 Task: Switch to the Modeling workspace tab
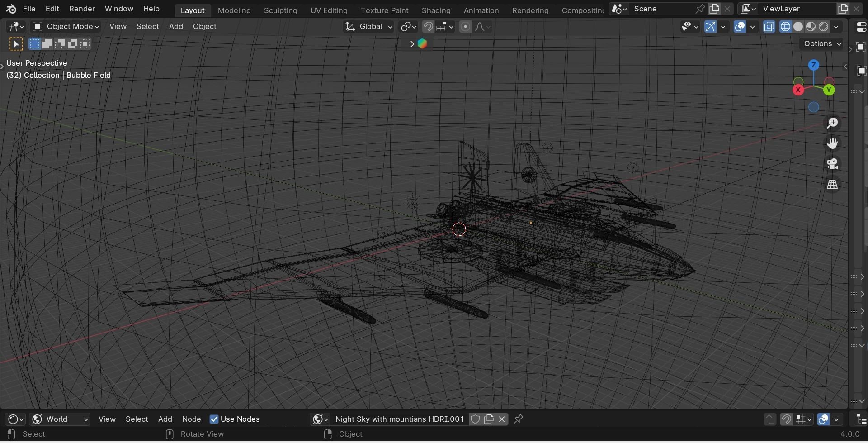point(234,10)
